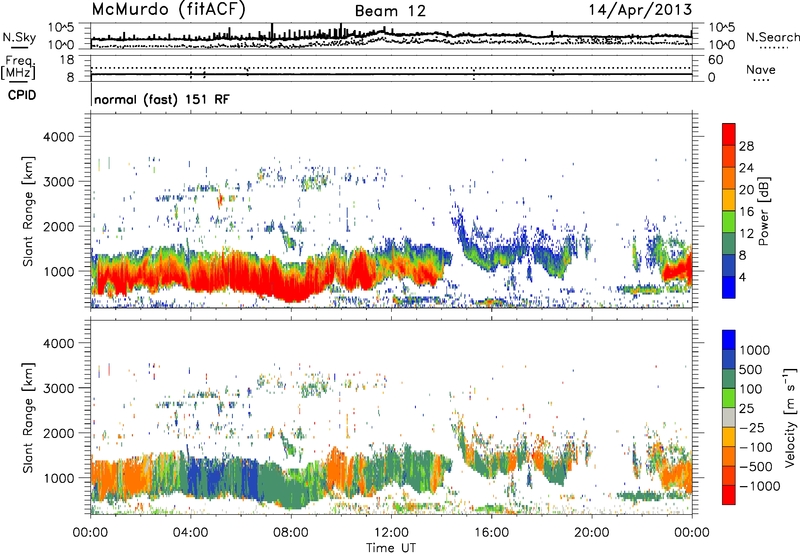Viewport: 800px width, 554px height.
Task: Click the 20:00 time tick label
Action: [x=591, y=532]
